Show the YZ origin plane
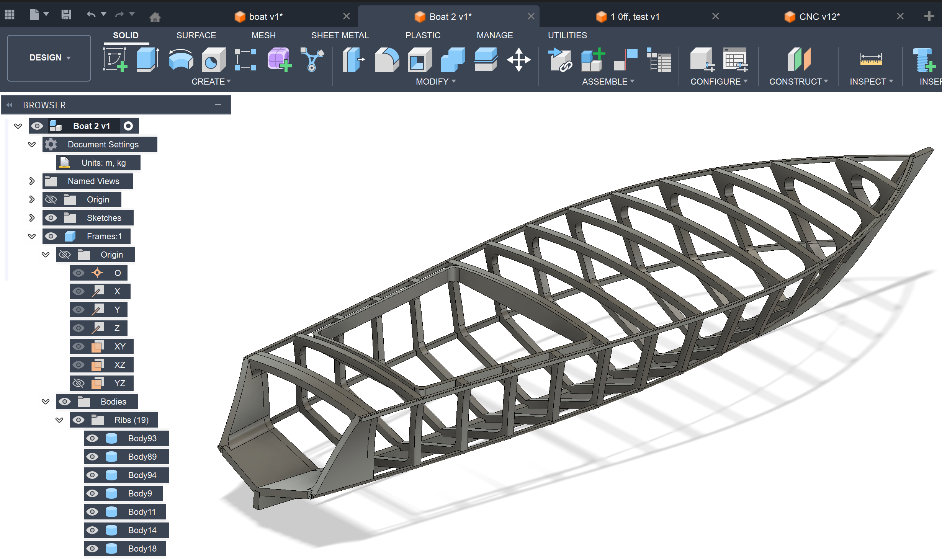Screen dimensions: 942x560 coord(78,383)
